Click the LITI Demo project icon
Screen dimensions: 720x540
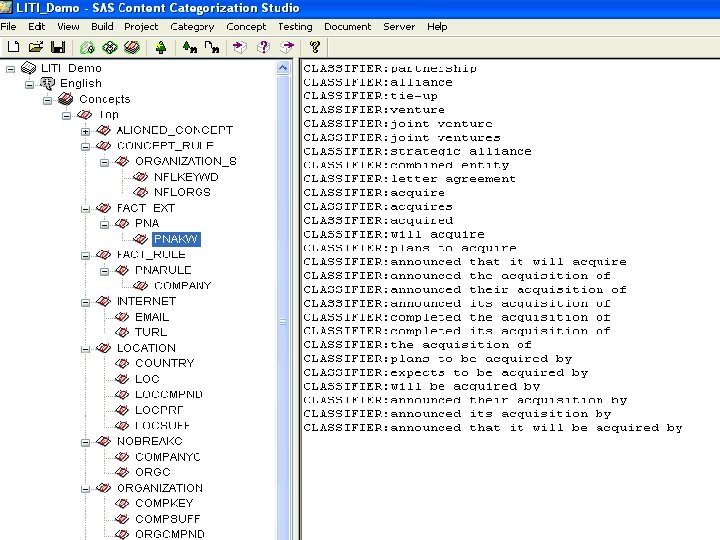[x=28, y=68]
